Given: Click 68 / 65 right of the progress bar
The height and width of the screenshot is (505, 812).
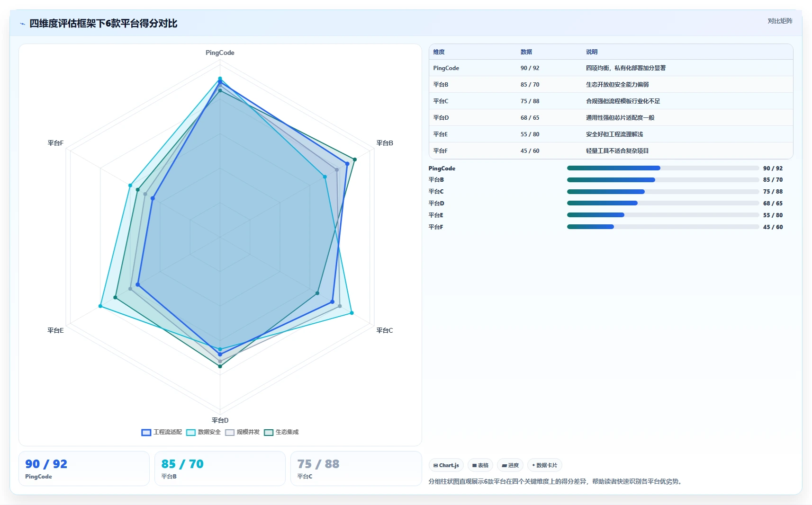Looking at the screenshot, I should pyautogui.click(x=773, y=204).
